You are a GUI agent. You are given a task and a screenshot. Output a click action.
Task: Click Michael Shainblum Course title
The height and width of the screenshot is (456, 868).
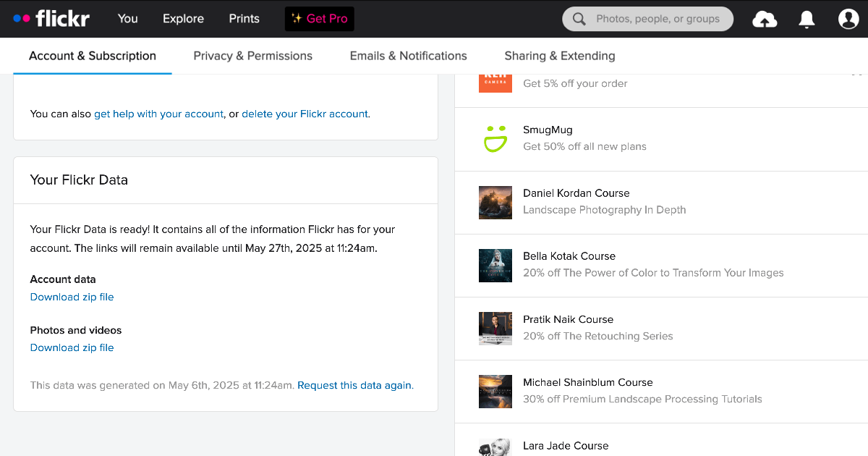pyautogui.click(x=588, y=382)
